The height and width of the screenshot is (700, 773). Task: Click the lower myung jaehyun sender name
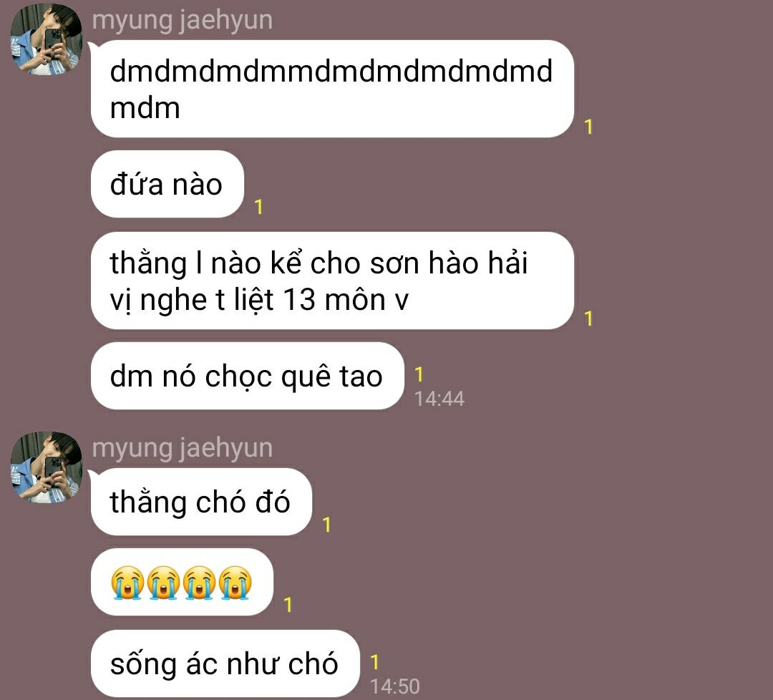(x=182, y=449)
